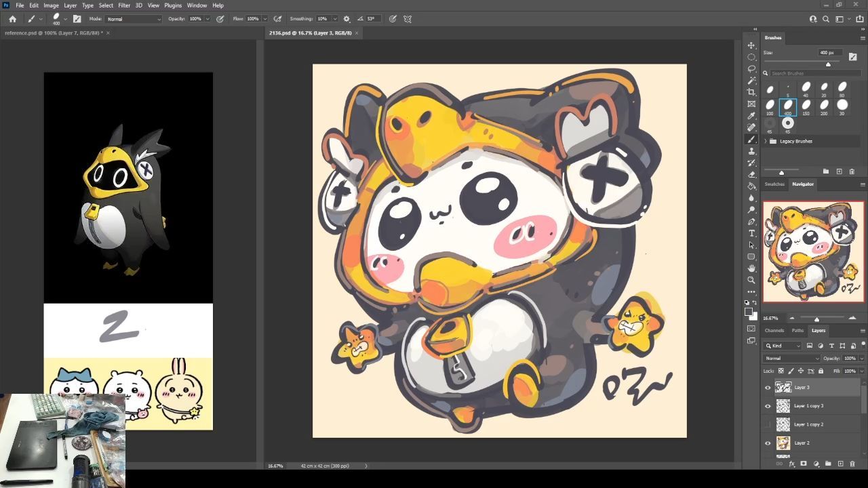The height and width of the screenshot is (488, 868).
Task: Delete brush with trash icon in Brushes panel
Action: pos(852,171)
